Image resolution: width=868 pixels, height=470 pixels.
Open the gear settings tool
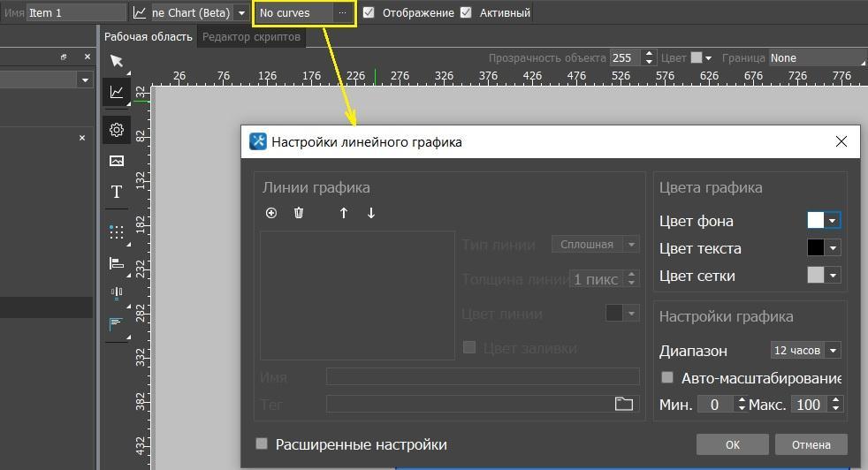click(117, 130)
